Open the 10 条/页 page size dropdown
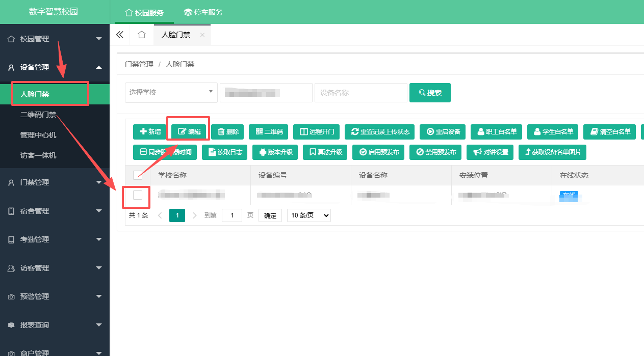The width and height of the screenshot is (644, 356). click(x=309, y=215)
